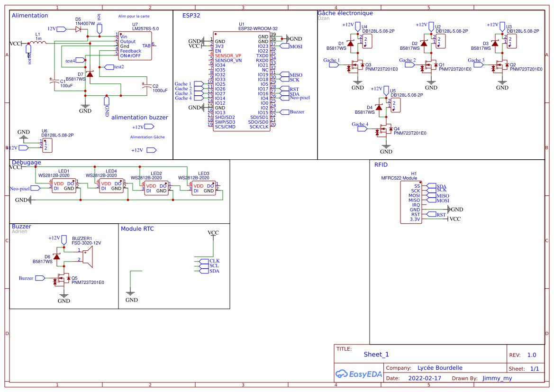Click the U7 LM2576S-5.0 regulator body

tap(135, 46)
